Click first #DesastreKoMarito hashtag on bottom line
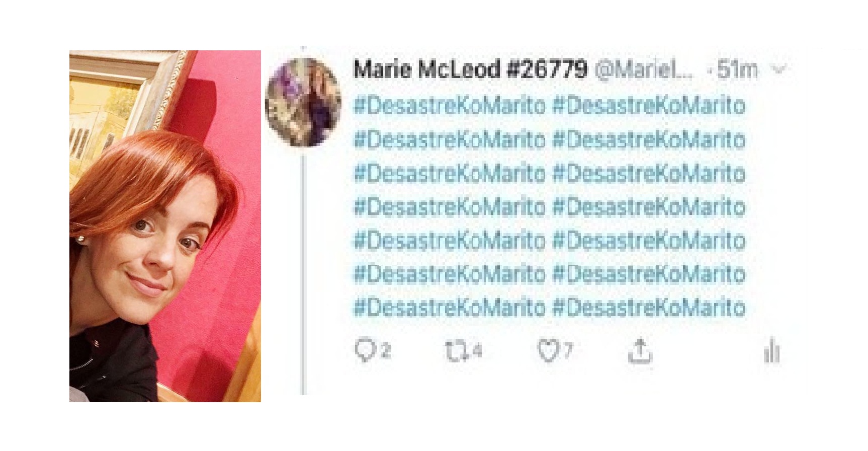The width and height of the screenshot is (868, 451). pyautogui.click(x=450, y=307)
